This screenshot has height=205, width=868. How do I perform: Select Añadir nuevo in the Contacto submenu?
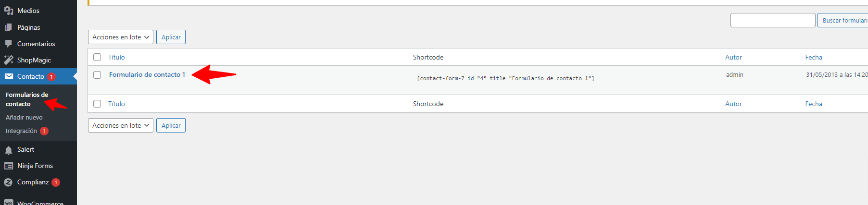[x=24, y=117]
